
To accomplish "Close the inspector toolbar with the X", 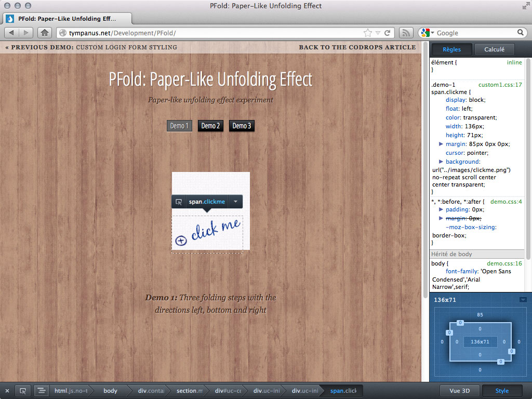I will 7,391.
